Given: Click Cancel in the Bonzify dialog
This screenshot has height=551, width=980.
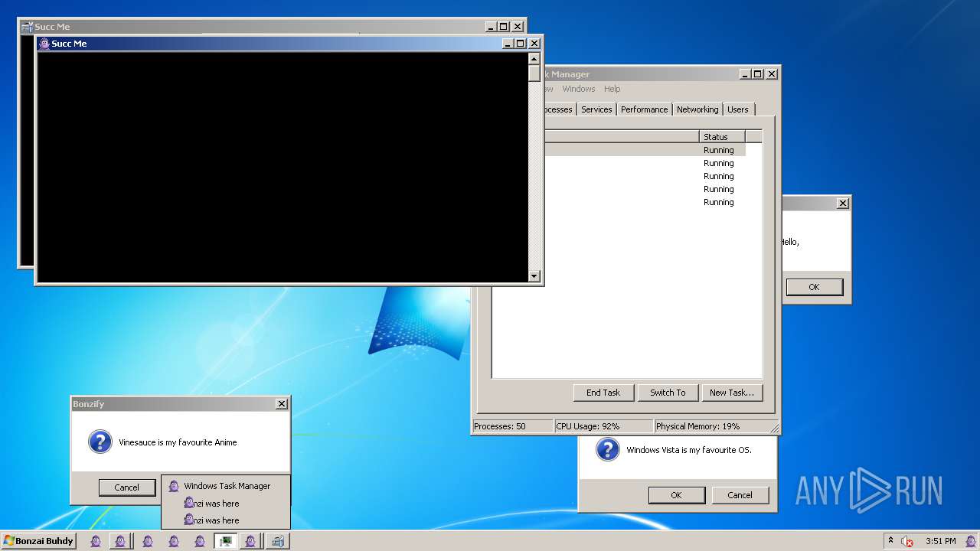Looking at the screenshot, I should pyautogui.click(x=127, y=487).
